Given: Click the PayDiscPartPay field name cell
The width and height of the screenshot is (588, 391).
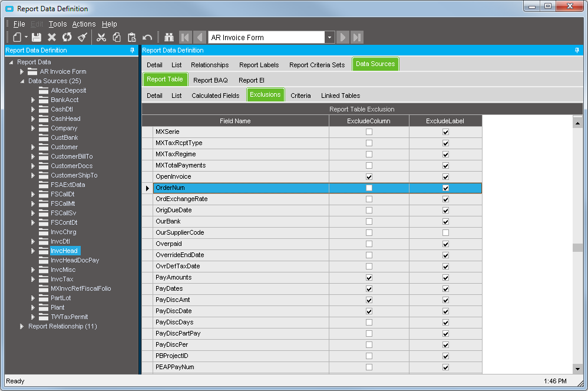Looking at the screenshot, I should [241, 334].
